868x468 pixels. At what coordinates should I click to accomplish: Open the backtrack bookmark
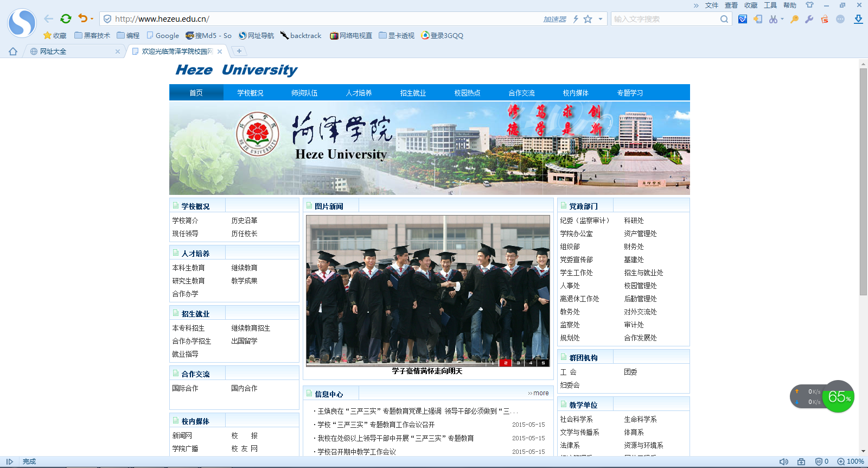(301, 35)
